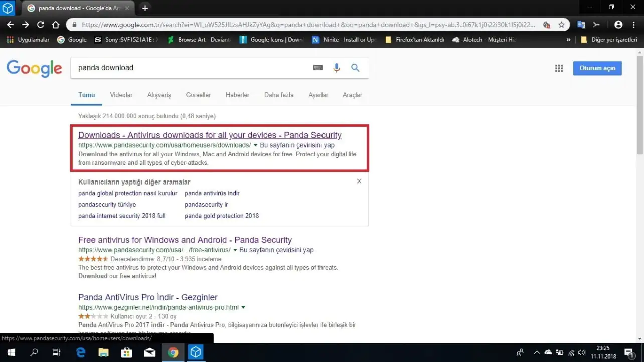This screenshot has height=362, width=644.
Task: Expand the Daha fazla dropdown
Action: point(279,95)
